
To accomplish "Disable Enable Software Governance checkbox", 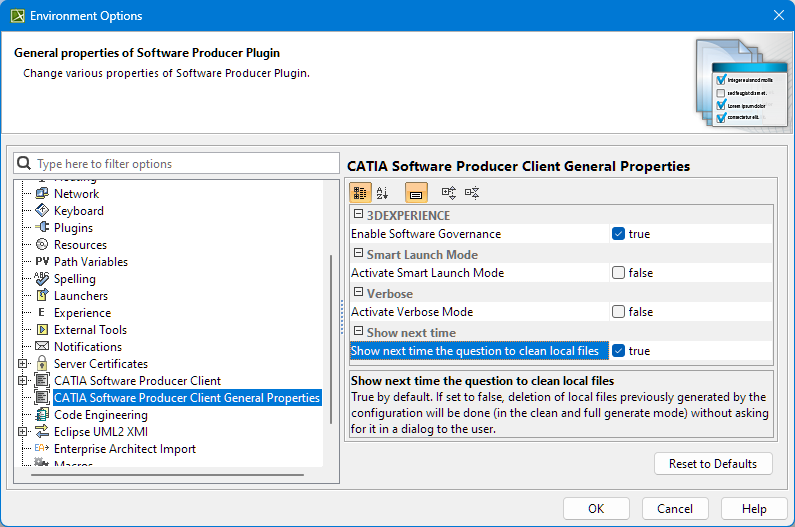I will (x=619, y=234).
